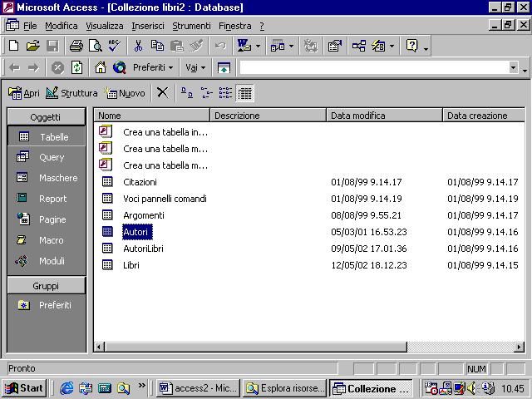Click the New document toolbar icon
532x399 pixels.
pos(13,46)
